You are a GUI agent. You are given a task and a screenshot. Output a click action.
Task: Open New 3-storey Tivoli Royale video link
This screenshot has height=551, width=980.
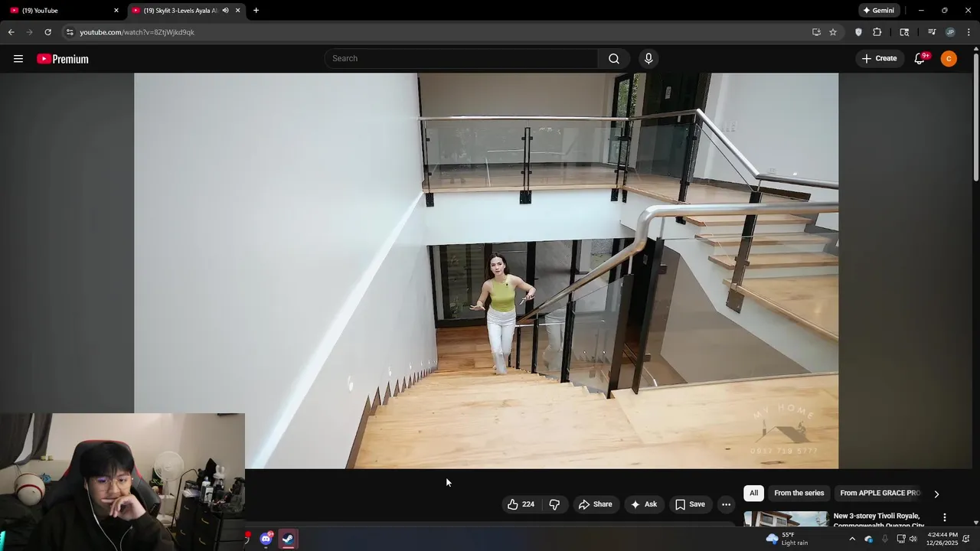878,520
